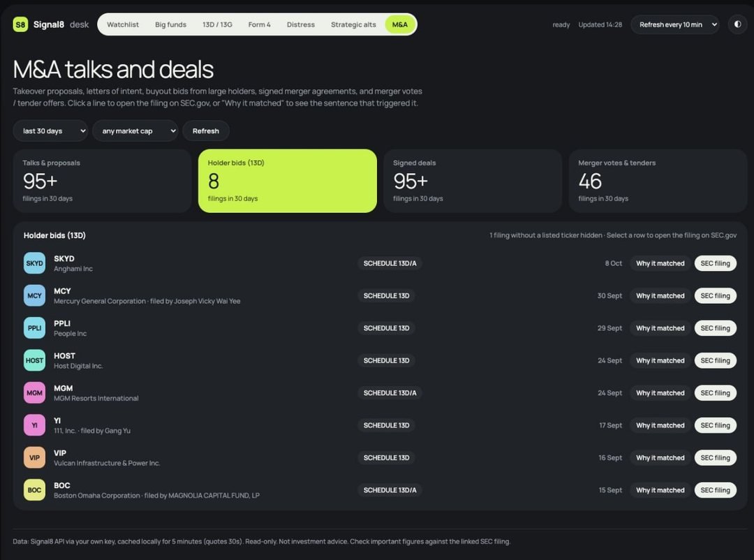754x560 pixels.
Task: Click the S8 Signal8 logo icon
Action: pyautogui.click(x=20, y=24)
